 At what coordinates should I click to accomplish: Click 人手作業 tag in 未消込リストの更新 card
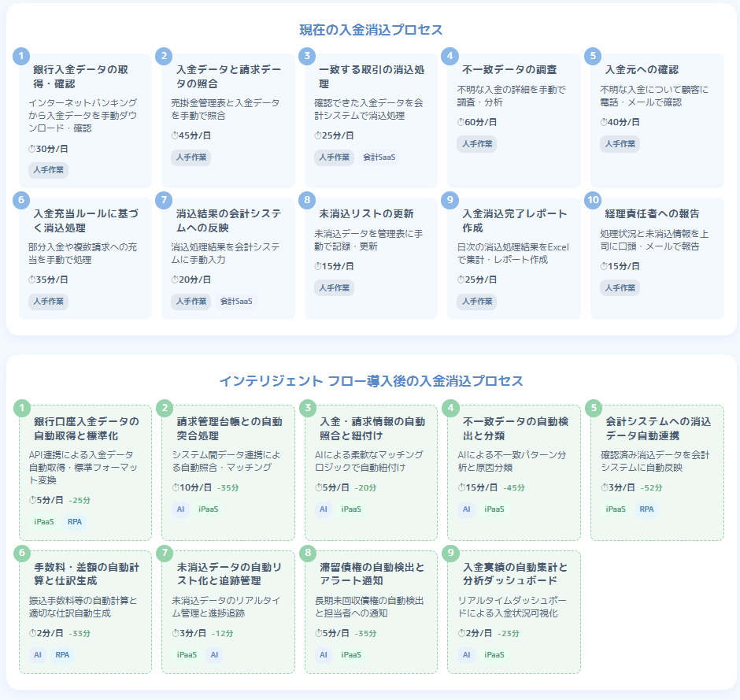click(334, 288)
